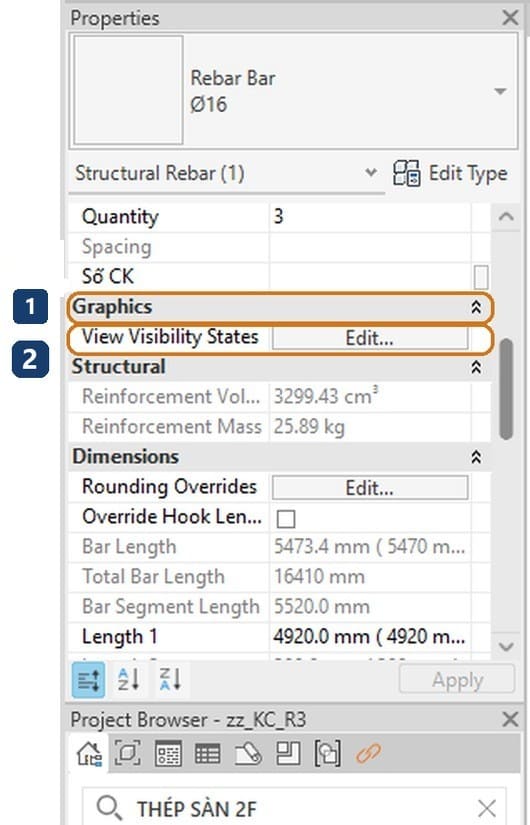Image resolution: width=530 pixels, height=825 pixels.
Task: Click the properties scrollbar up arrow
Action: pyautogui.click(x=506, y=216)
